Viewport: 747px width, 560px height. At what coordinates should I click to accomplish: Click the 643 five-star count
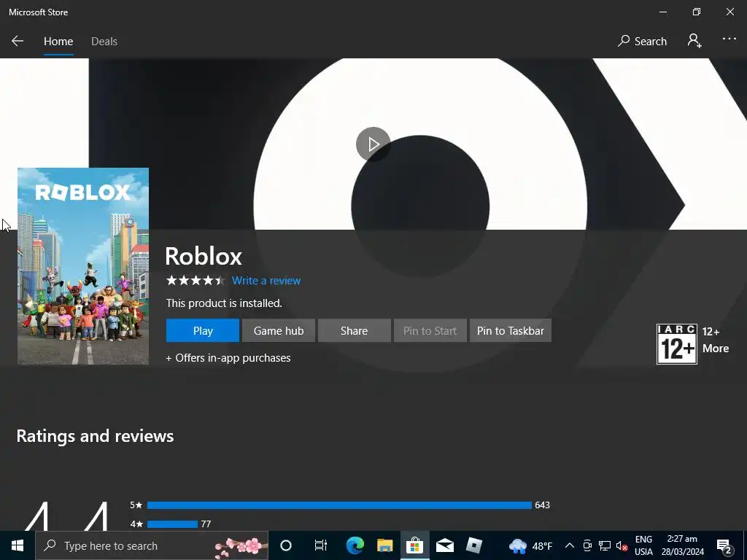coord(542,505)
